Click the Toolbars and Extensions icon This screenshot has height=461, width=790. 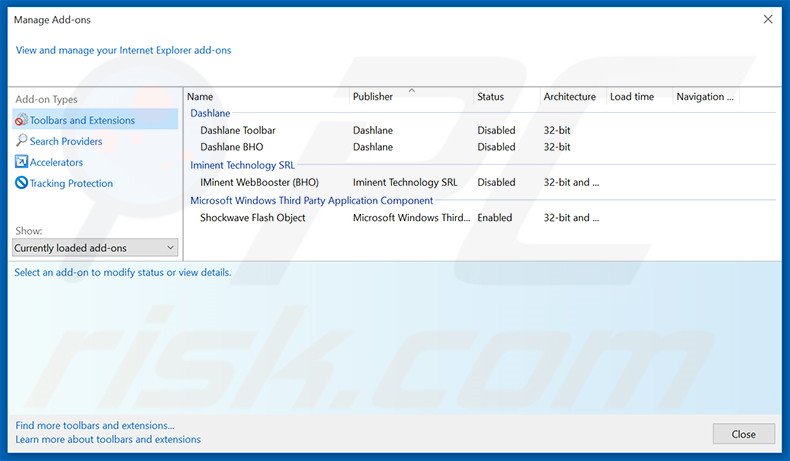click(21, 121)
